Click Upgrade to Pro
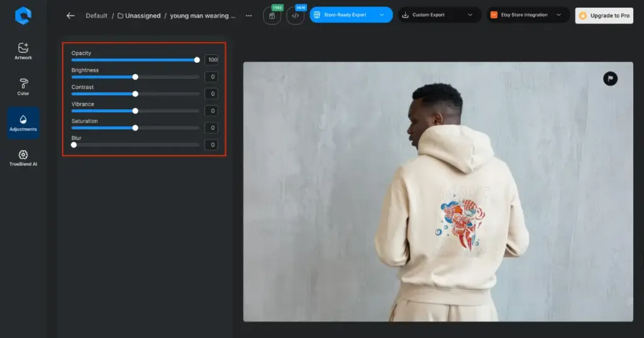644x338 pixels. coord(604,16)
